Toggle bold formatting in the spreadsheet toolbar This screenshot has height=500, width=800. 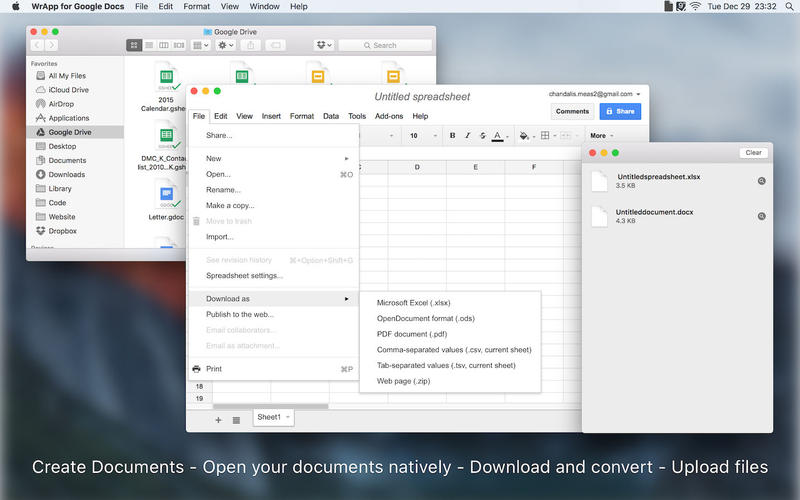pyautogui.click(x=453, y=136)
